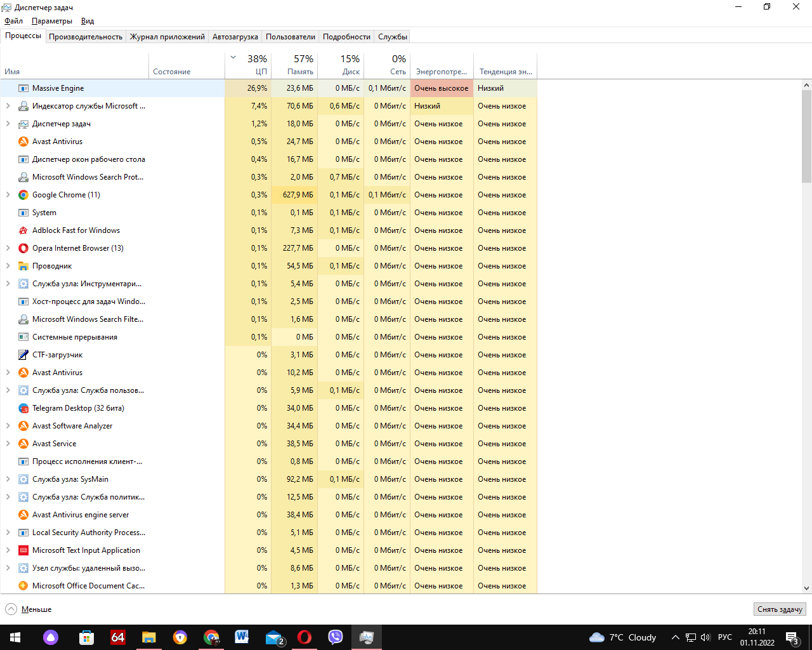This screenshot has width=812, height=650.
Task: Open Opera browser from taskbar
Action: pos(304,637)
